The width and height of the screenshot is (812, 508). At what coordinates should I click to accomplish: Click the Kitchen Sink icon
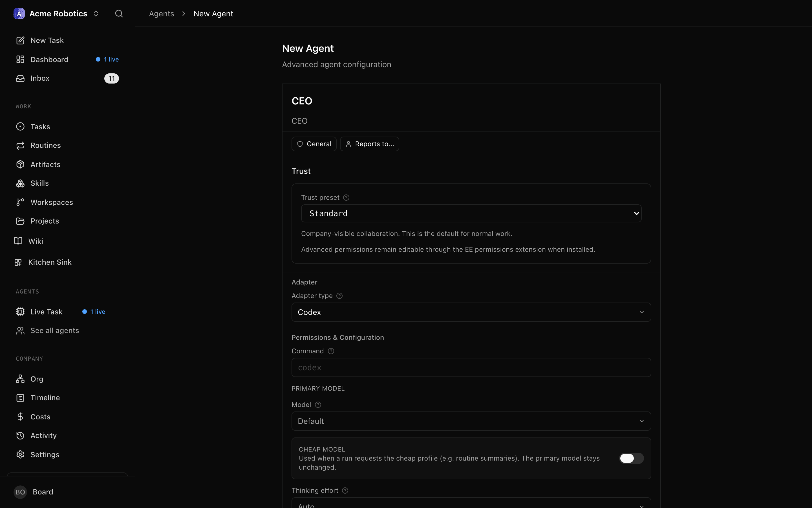click(x=18, y=262)
